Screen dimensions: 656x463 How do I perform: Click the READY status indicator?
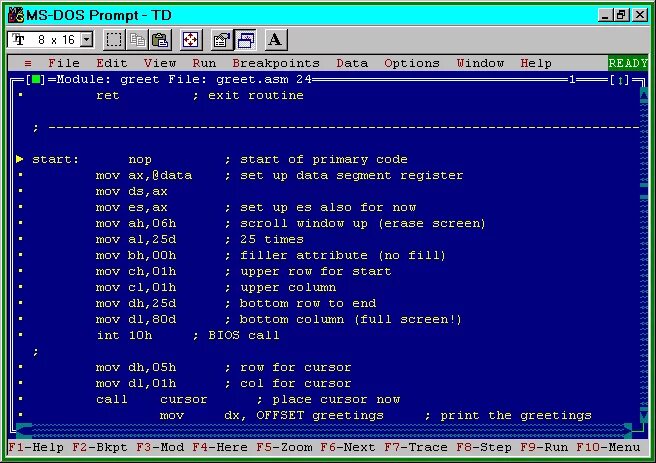(628, 63)
